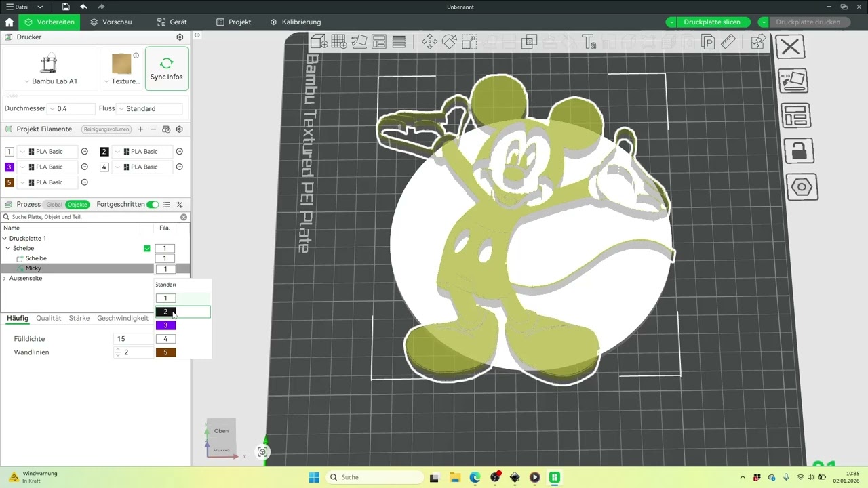Open the Durchmesser 0.4 dropdown
868x488 pixels.
click(71, 109)
